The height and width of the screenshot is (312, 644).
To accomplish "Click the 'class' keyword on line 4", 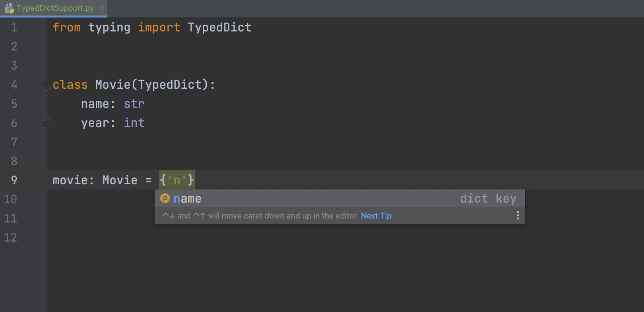I will coord(70,85).
